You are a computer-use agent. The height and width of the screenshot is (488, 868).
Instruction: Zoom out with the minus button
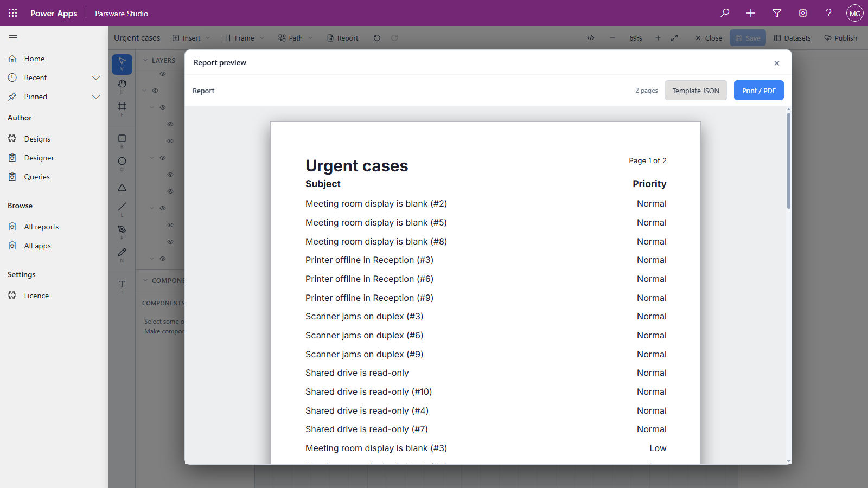(x=612, y=38)
